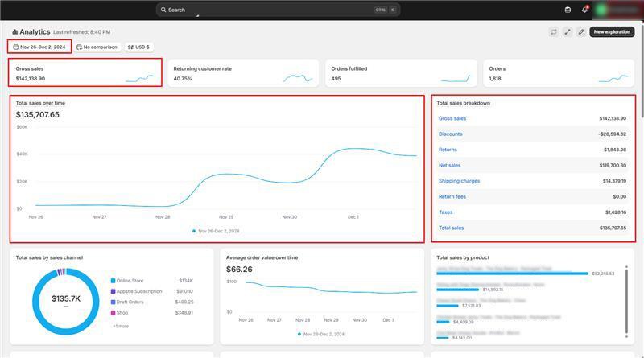644x358 pixels.
Task: Click the New exploration button
Action: coord(612,32)
